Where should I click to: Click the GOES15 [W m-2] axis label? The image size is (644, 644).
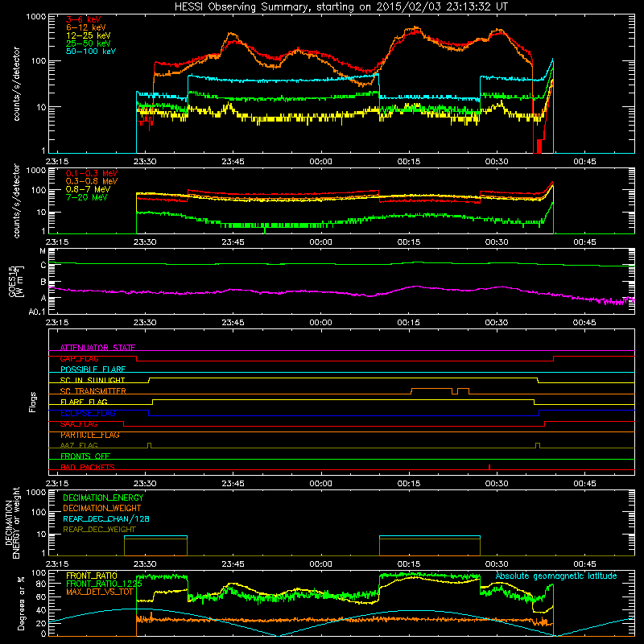[x=16, y=281]
